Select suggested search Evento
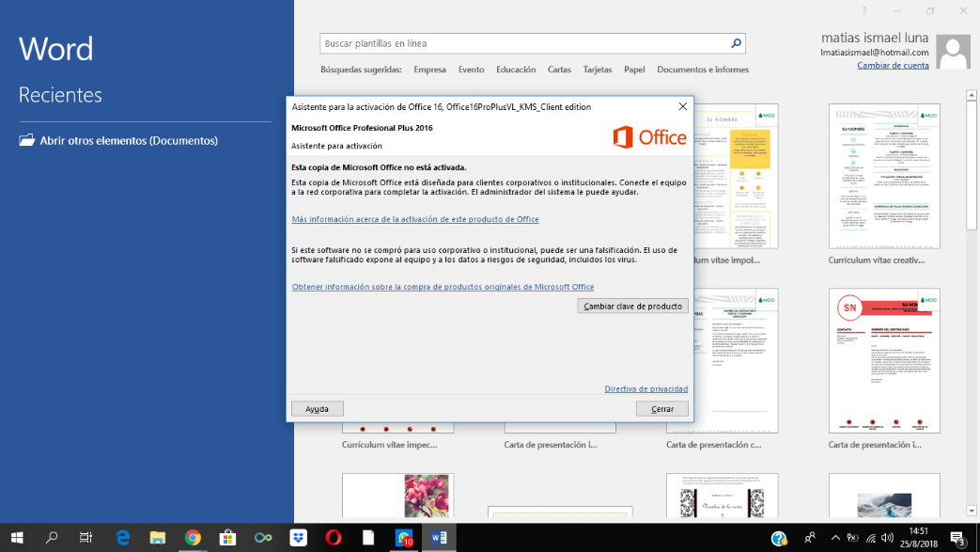The width and height of the screenshot is (980, 552). (x=471, y=70)
